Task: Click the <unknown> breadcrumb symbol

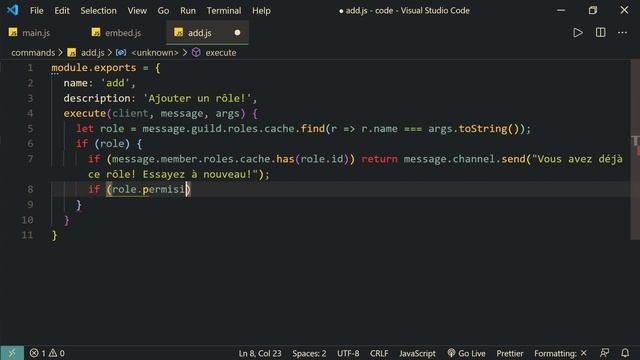Action: tap(155, 53)
